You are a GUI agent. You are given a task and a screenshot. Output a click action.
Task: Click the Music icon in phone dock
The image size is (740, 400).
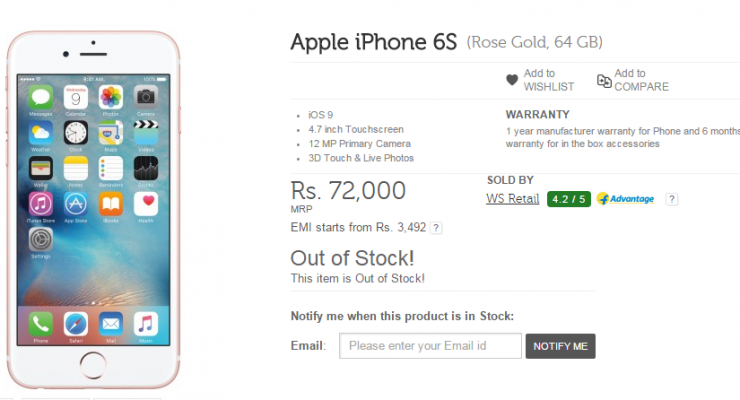tap(146, 324)
